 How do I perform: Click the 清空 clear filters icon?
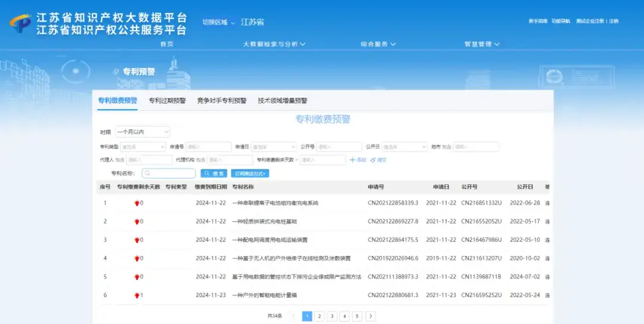click(373, 160)
